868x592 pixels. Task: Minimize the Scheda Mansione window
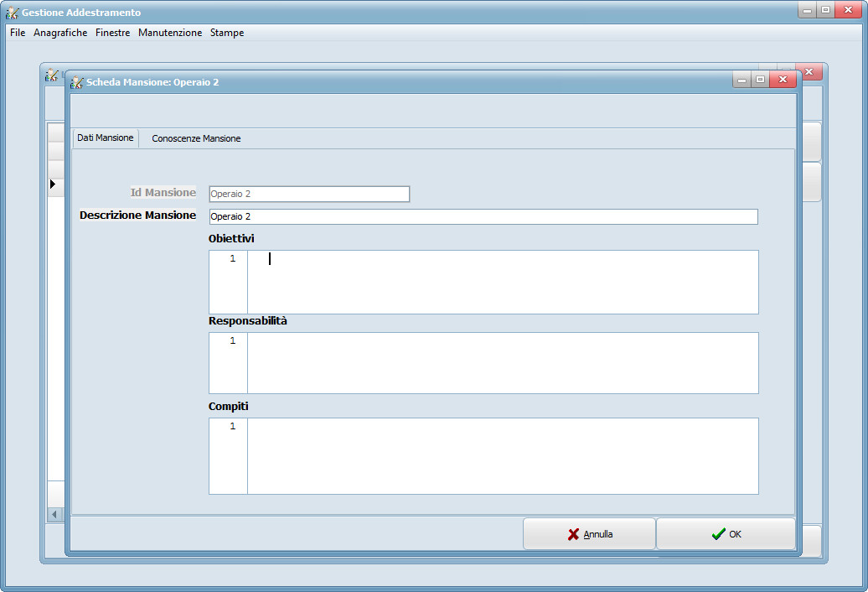click(741, 80)
